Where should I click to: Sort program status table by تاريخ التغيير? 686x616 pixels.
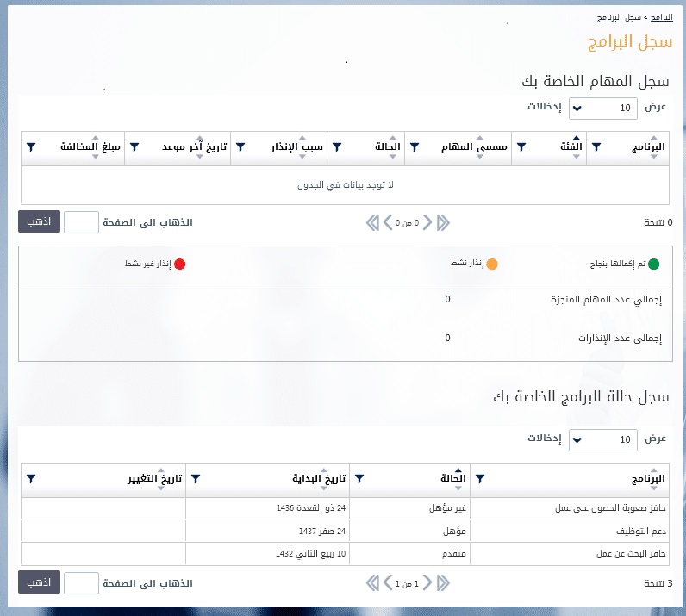[155, 479]
